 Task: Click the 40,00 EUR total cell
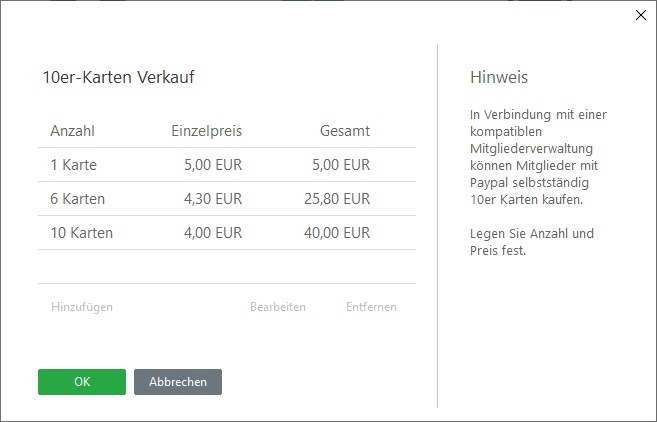(337, 233)
